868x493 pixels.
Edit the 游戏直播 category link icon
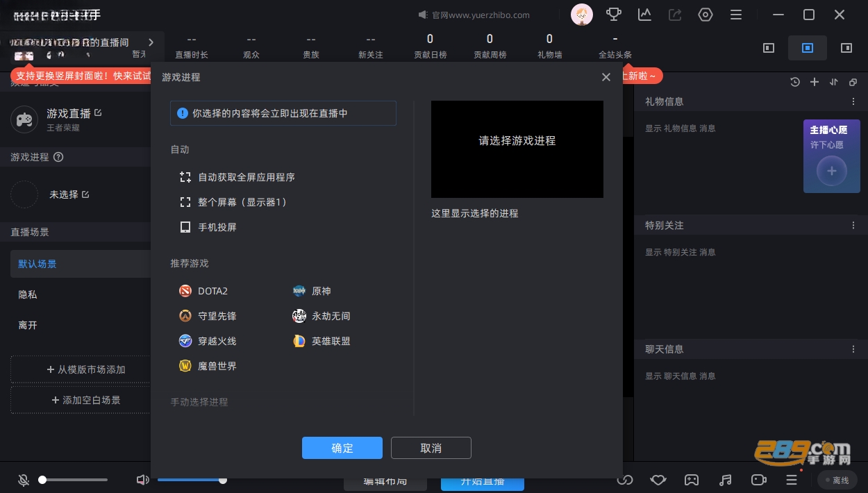point(98,112)
